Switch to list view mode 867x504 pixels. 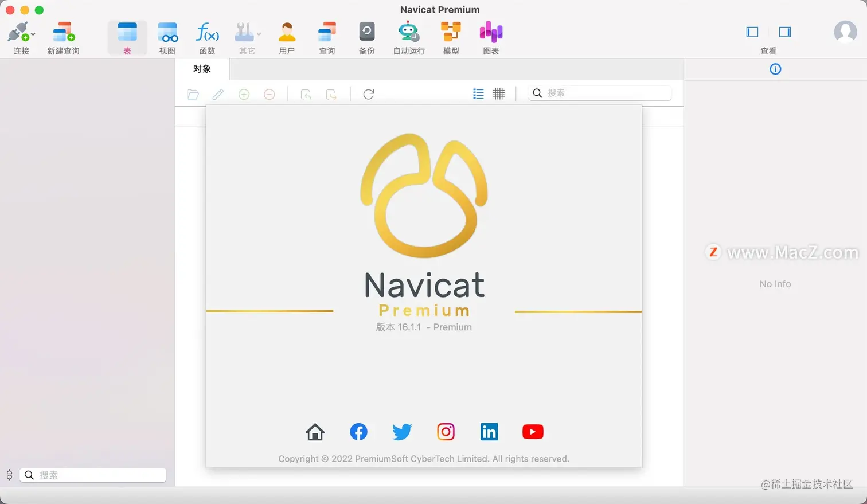point(478,93)
